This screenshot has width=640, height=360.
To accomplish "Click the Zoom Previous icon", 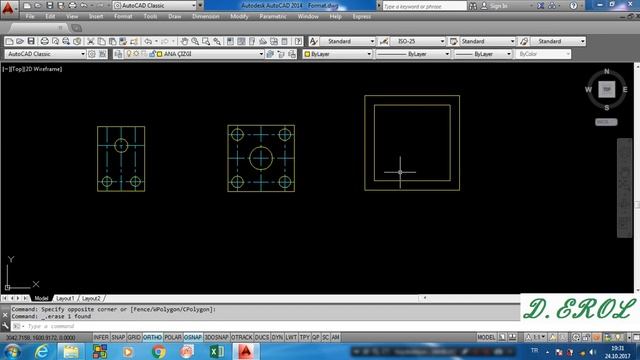I will 217,41.
